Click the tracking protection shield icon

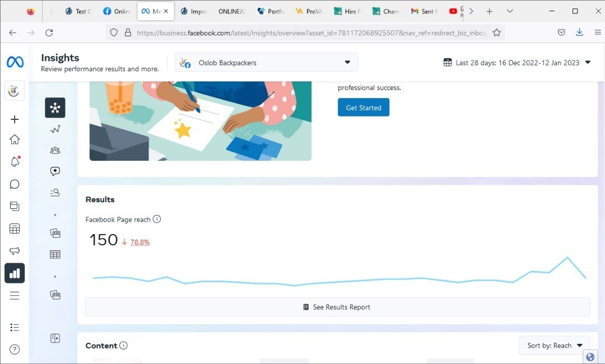click(x=114, y=33)
